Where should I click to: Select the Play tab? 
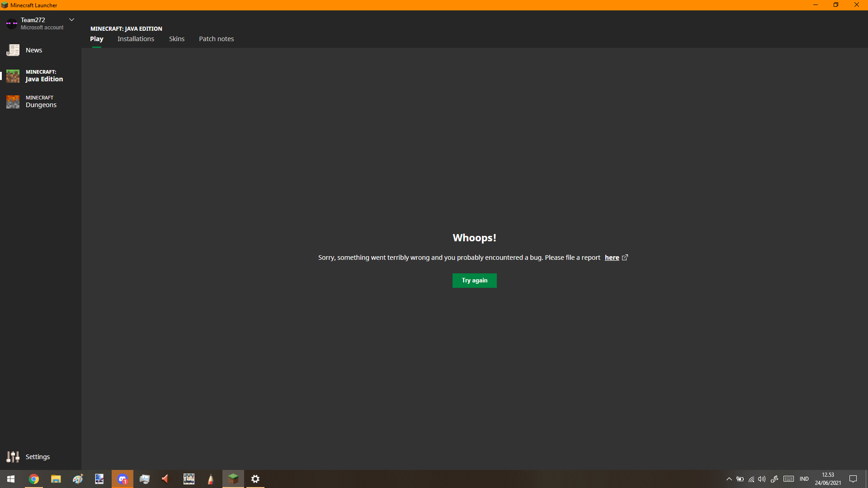96,39
